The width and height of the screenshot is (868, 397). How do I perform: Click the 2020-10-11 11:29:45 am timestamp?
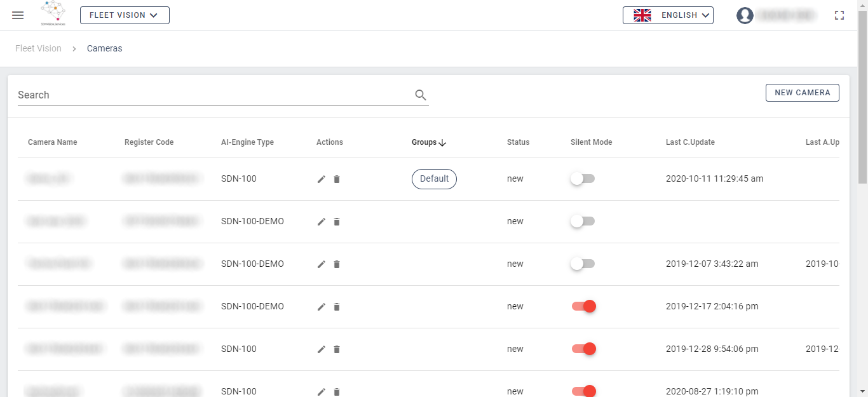(715, 179)
